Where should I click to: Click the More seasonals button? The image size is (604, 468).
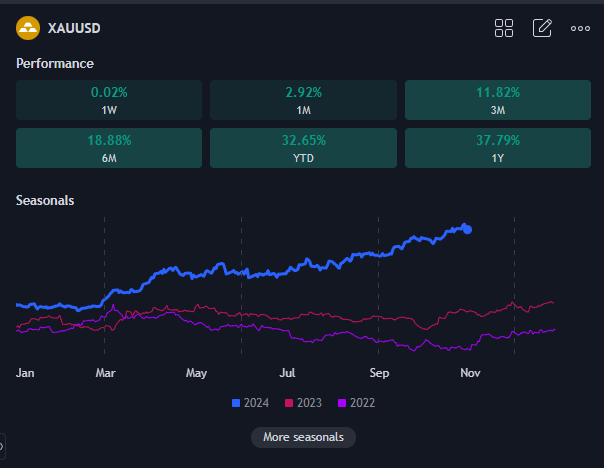[x=303, y=437]
